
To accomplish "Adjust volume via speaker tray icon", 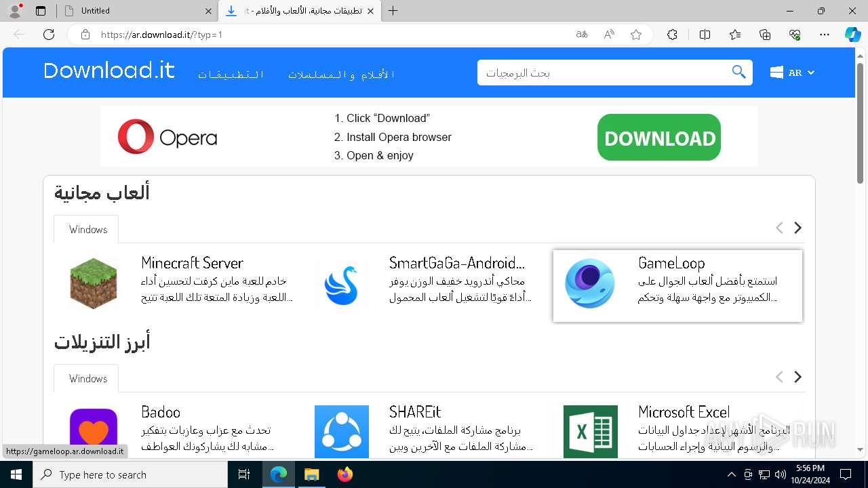I will [780, 474].
